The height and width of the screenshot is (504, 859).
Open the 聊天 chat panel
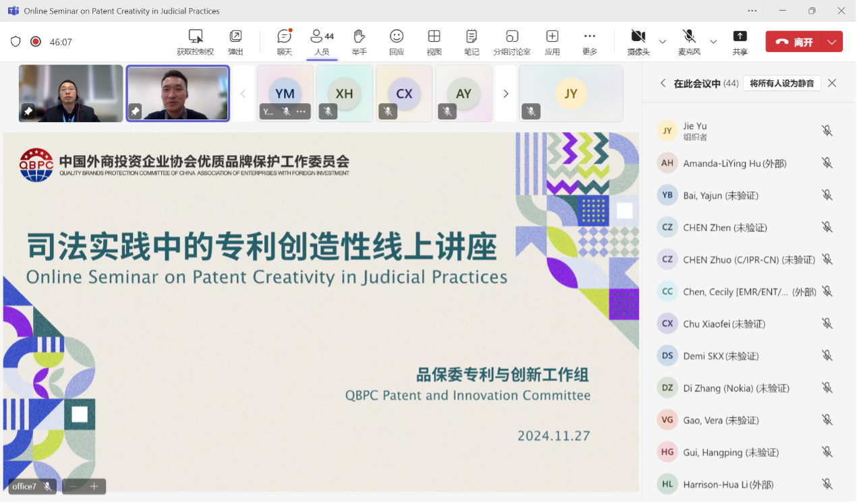285,42
